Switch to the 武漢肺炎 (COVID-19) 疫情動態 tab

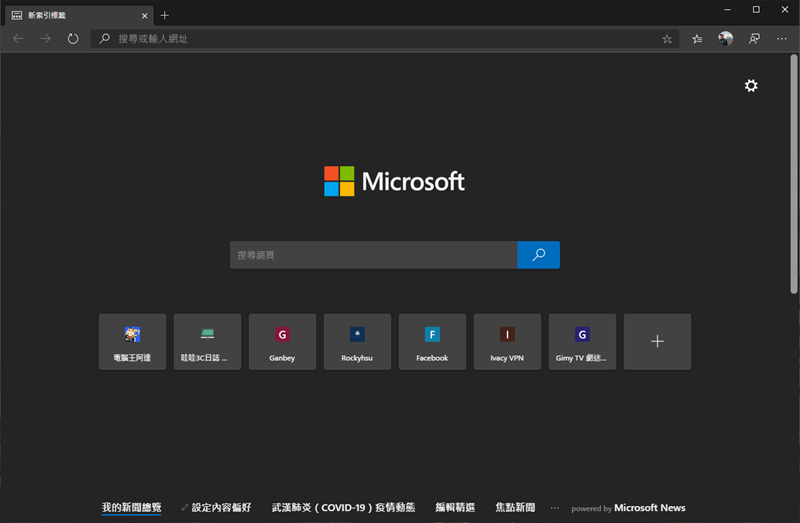343,508
